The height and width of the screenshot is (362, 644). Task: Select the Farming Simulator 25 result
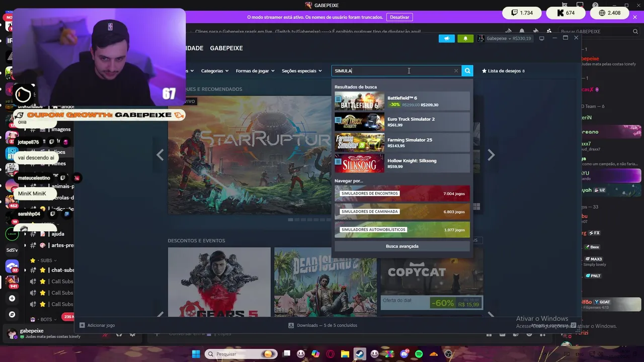402,143
